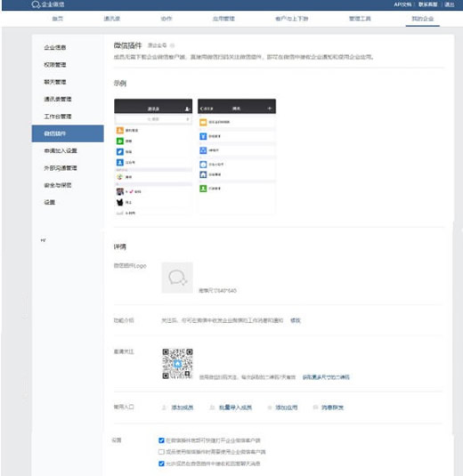Uncheck the first settings checkbox

pos(161,440)
